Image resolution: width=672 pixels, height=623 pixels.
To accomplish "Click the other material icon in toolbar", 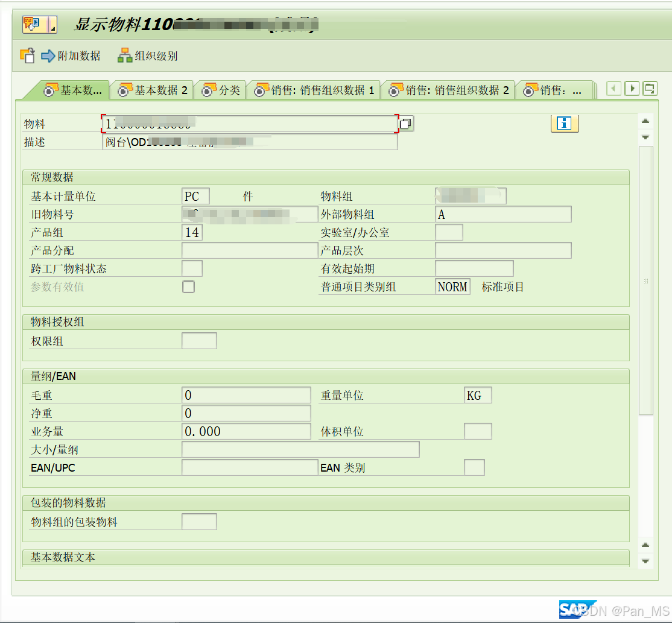I will (27, 55).
